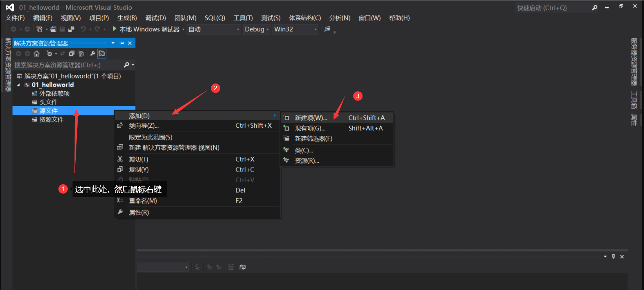Open the output source dropdown in bottom panel
This screenshot has width=644, height=290.
tap(163, 267)
